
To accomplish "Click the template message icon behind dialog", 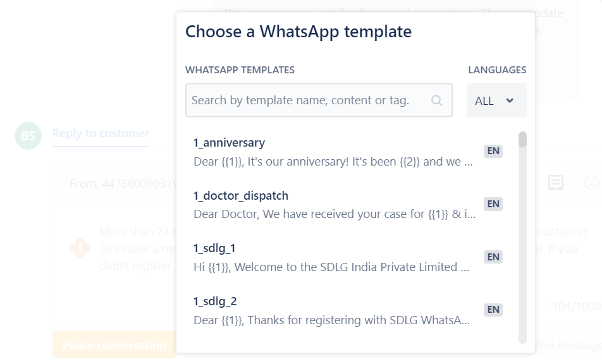I will pyautogui.click(x=556, y=183).
